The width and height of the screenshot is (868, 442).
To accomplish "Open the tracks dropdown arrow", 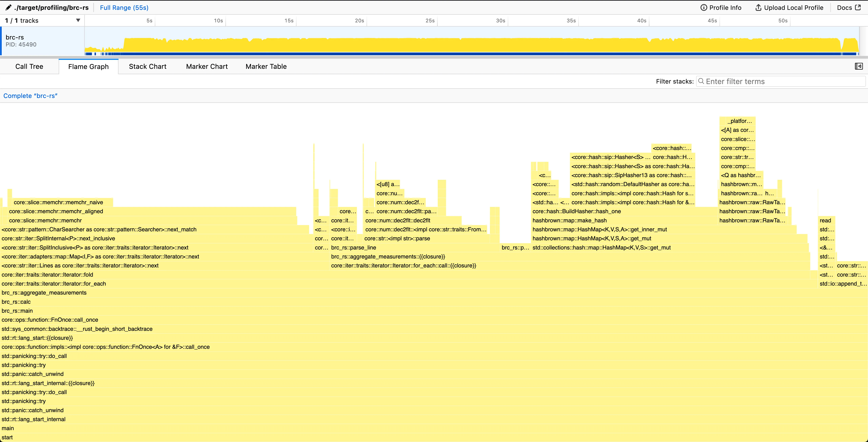I will pyautogui.click(x=78, y=20).
